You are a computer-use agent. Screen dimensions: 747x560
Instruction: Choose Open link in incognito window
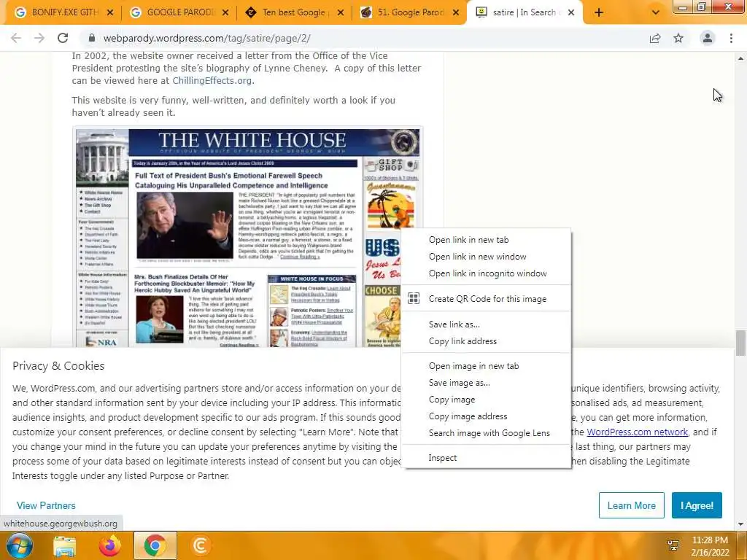(487, 273)
